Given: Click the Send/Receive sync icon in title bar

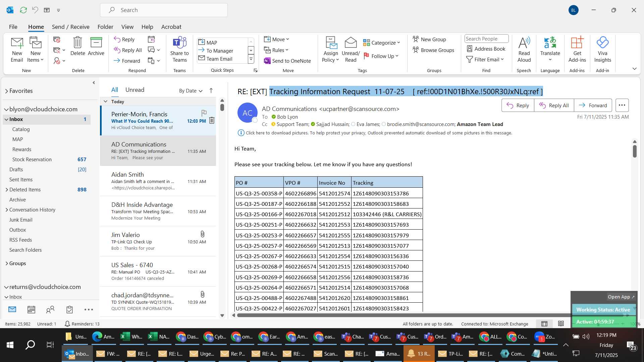Looking at the screenshot, I should click(x=23, y=10).
